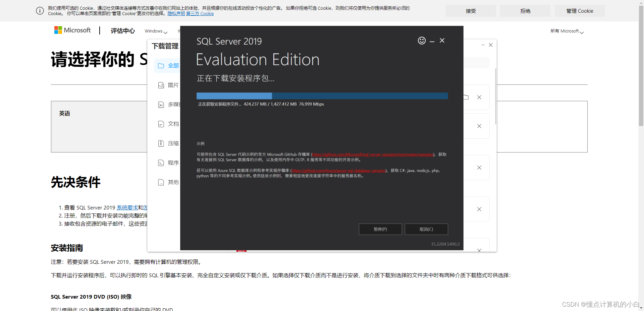Remove the second download item
644x311 pixels.
(x=479, y=126)
